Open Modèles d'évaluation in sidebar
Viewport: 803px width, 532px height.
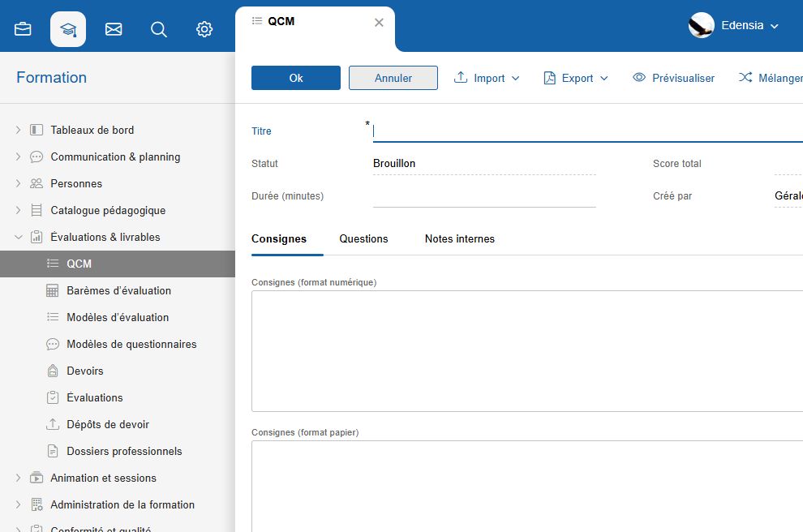(x=118, y=317)
